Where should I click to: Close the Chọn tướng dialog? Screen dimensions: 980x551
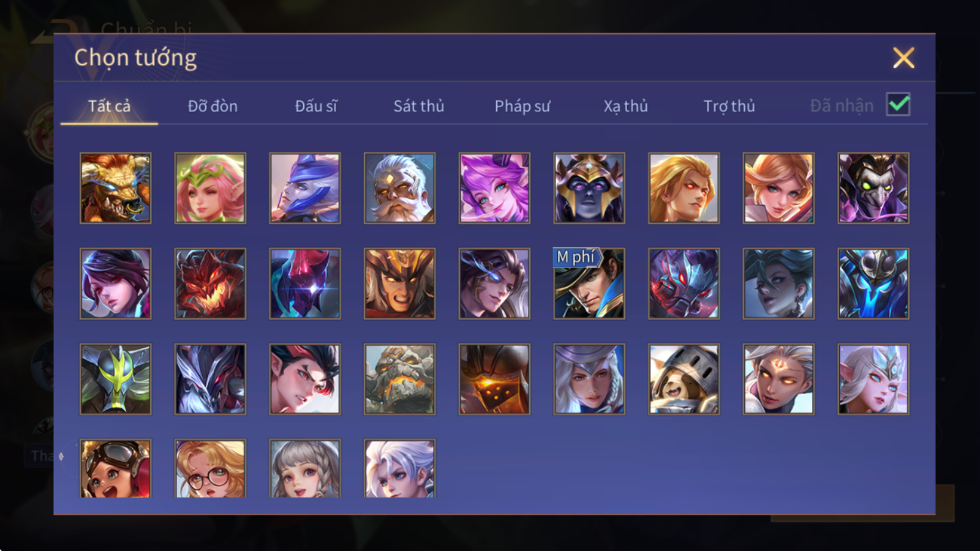point(903,58)
